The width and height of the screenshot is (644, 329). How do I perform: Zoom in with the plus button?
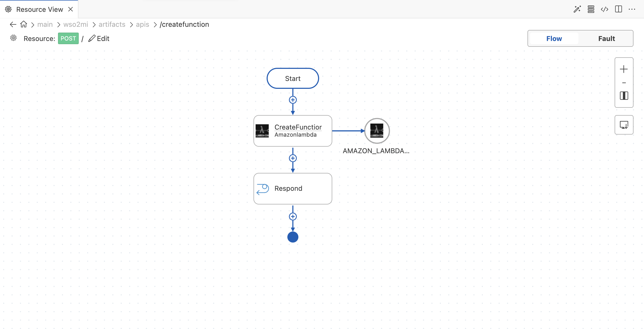point(624,69)
